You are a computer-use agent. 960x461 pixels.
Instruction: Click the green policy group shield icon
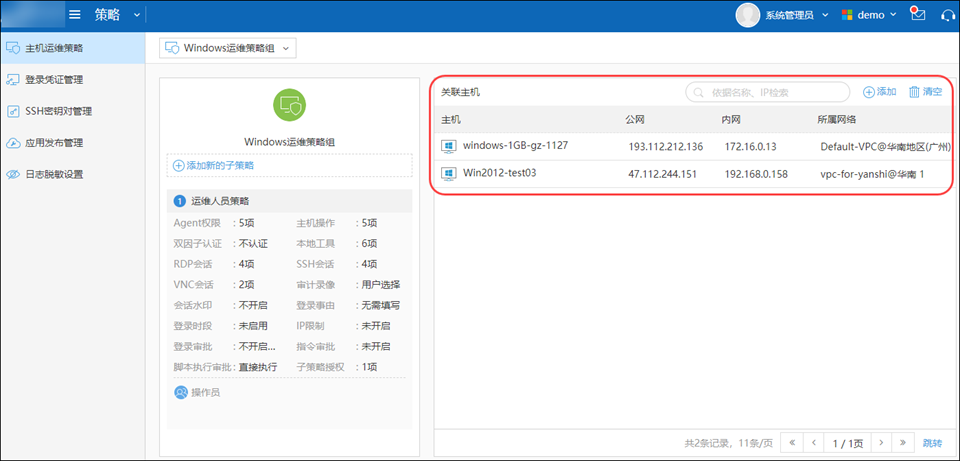289,105
